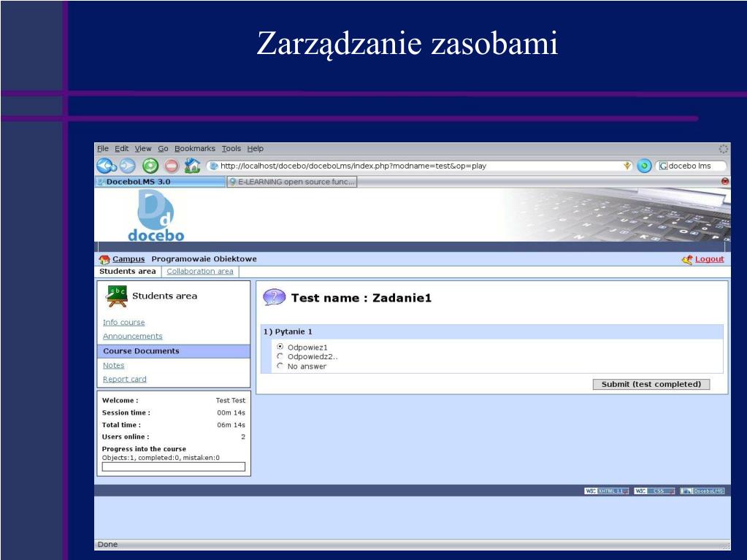Click the W3C CSS badge
The height and width of the screenshot is (560, 747).
point(654,491)
